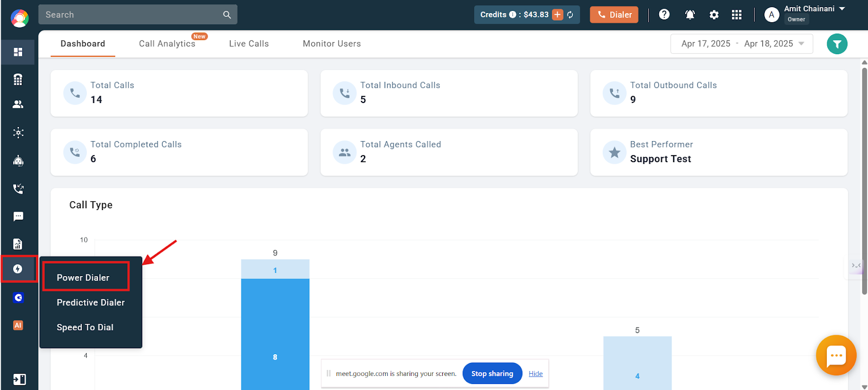Click the Total Agents Called card
This screenshot has height=390, width=868.
pyautogui.click(x=449, y=152)
